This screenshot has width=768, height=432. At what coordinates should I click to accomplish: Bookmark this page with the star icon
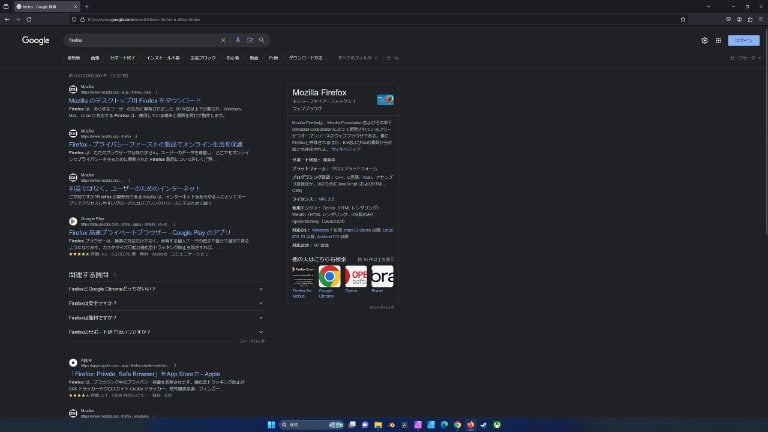pos(683,20)
